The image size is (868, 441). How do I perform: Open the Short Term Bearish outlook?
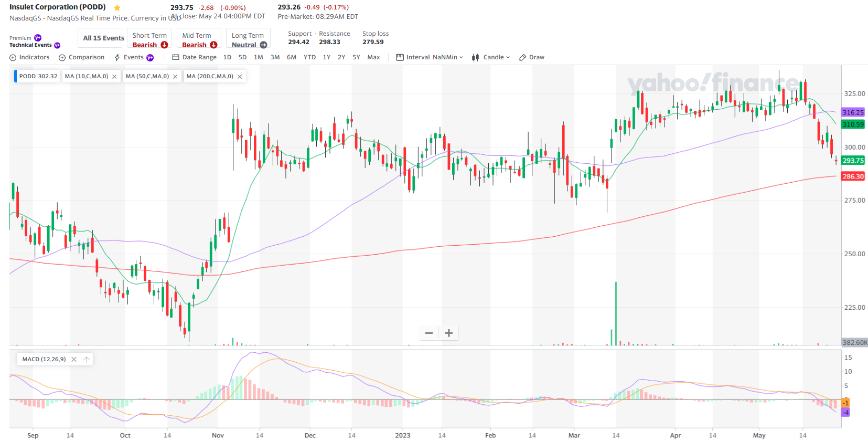[x=149, y=38]
